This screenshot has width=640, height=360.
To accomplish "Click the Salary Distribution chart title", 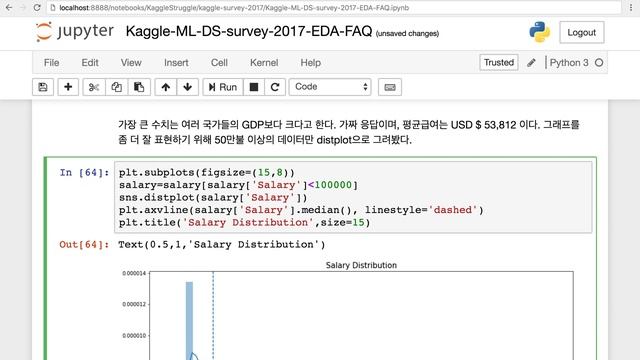I will [361, 265].
